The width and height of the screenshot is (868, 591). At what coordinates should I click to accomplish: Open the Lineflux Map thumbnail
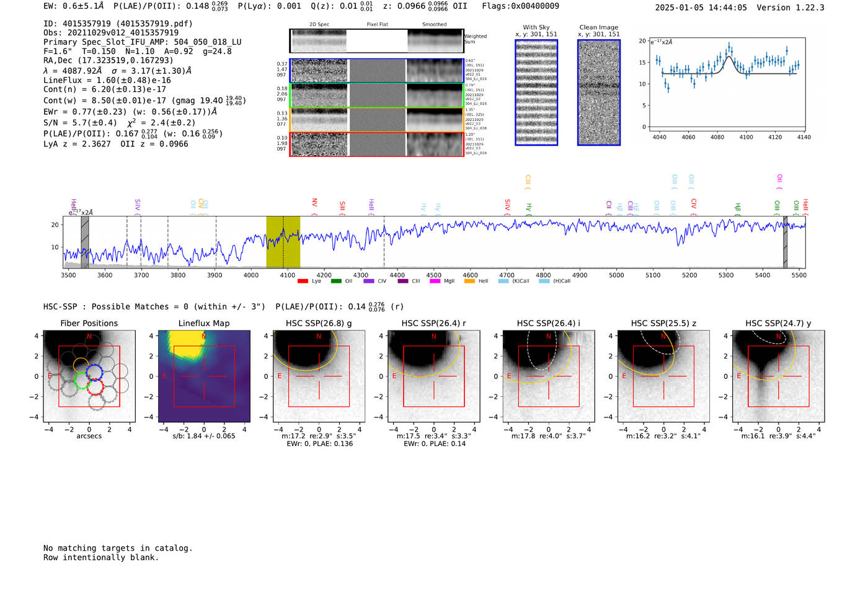(204, 376)
